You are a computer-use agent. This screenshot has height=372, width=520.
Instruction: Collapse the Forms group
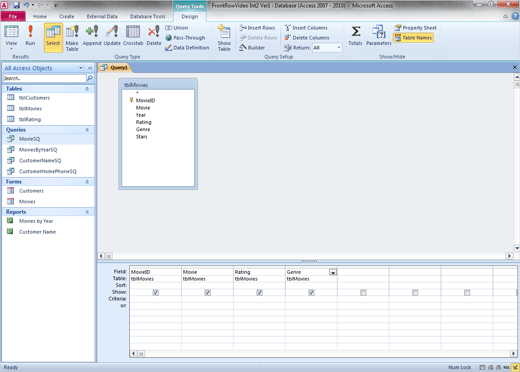[x=87, y=182]
